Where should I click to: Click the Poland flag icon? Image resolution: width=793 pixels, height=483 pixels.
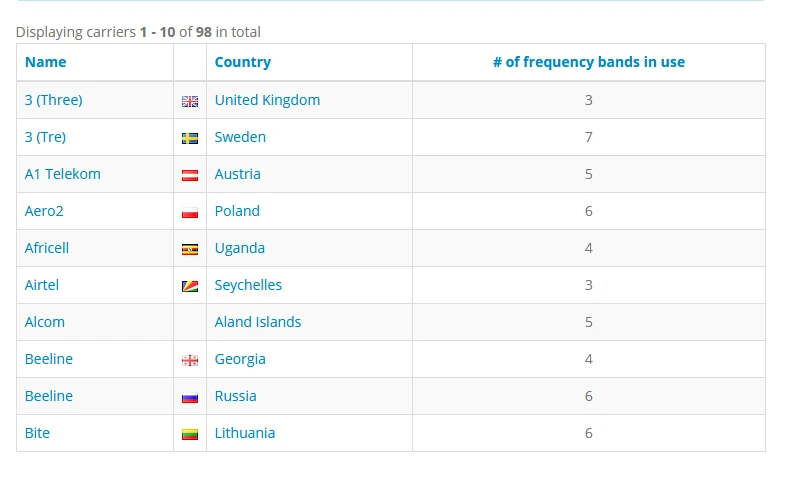click(x=190, y=212)
